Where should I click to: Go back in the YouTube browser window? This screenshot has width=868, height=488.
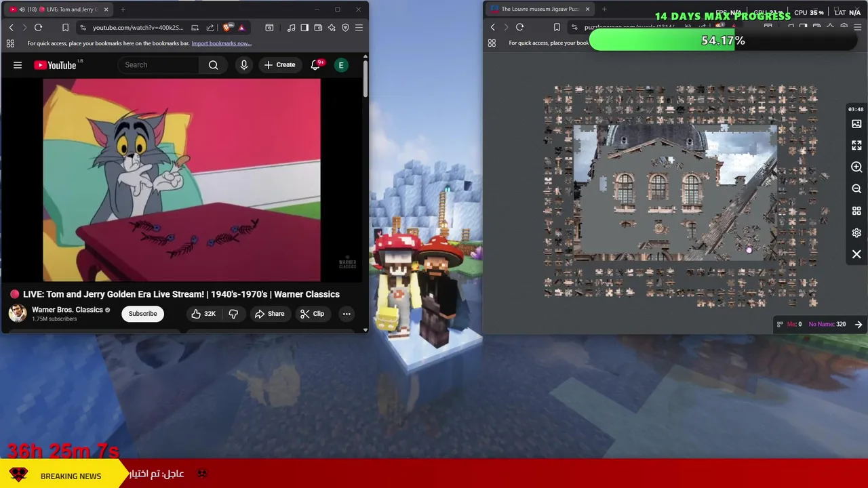(11, 28)
